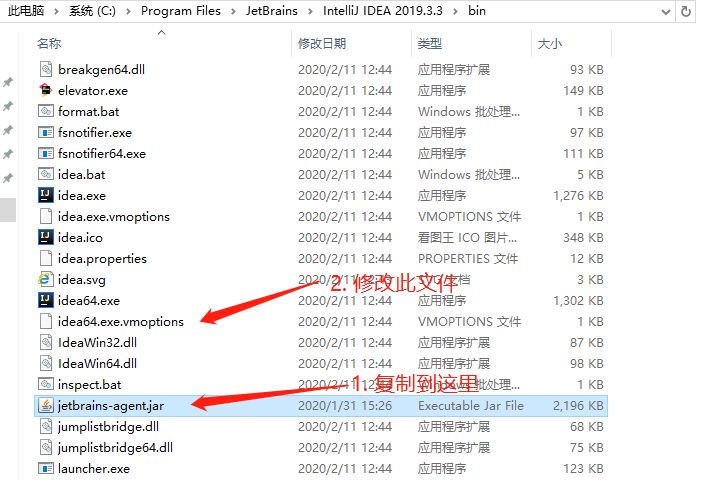Select the file named idea.svg
The height and width of the screenshot is (484, 705).
[x=81, y=280]
